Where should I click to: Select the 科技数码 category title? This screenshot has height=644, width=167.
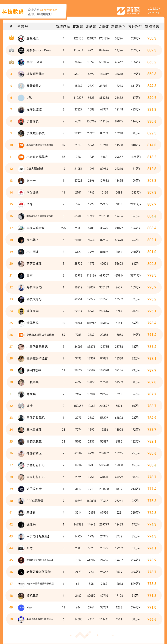13,12
